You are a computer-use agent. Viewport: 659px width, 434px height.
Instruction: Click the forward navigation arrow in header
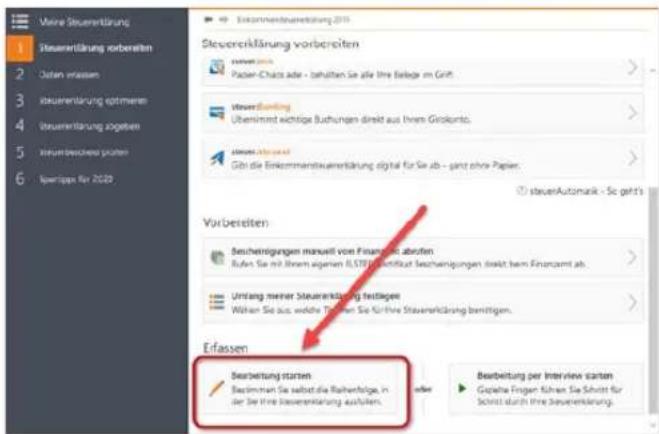[223, 20]
